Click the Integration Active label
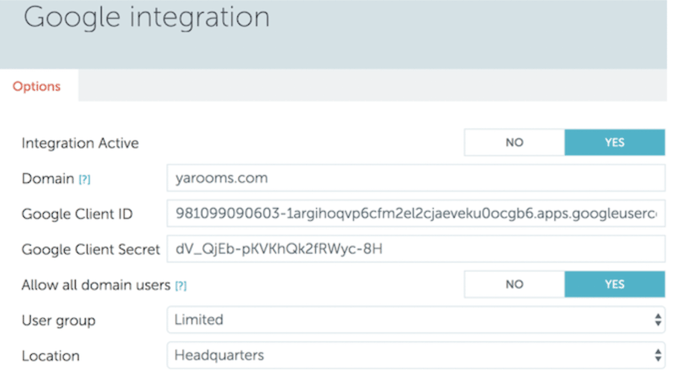The image size is (674, 377). [x=80, y=143]
